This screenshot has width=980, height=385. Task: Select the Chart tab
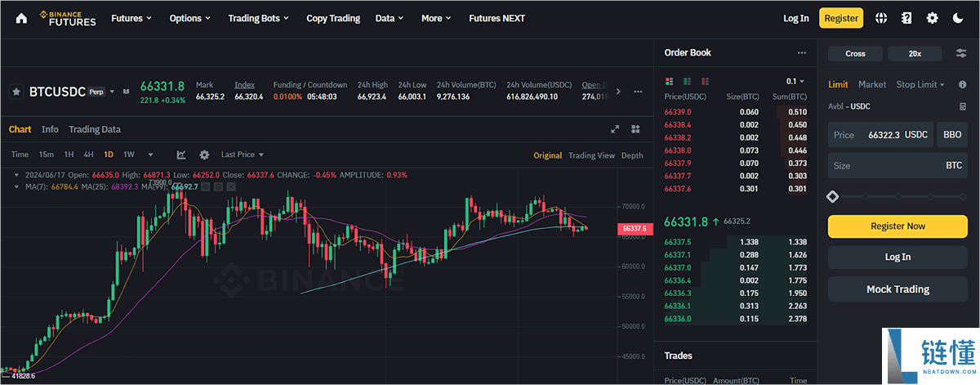click(x=20, y=129)
